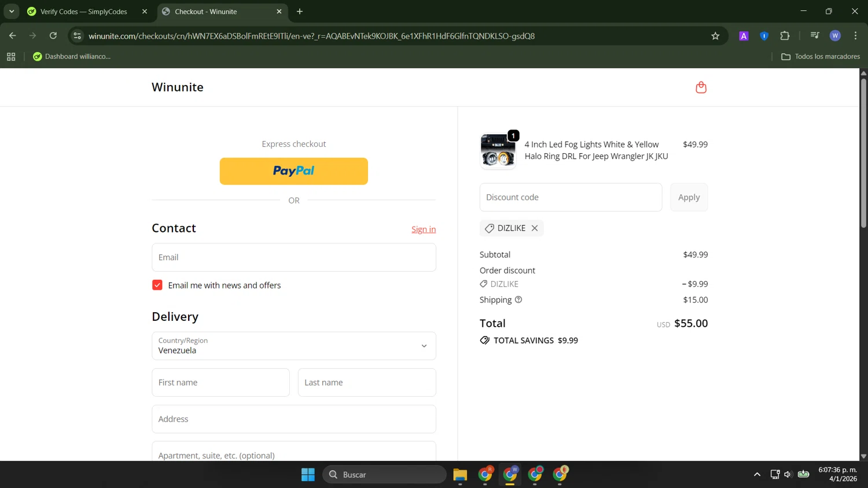
Task: Click the Shipping $15.00 value
Action: pyautogui.click(x=696, y=300)
